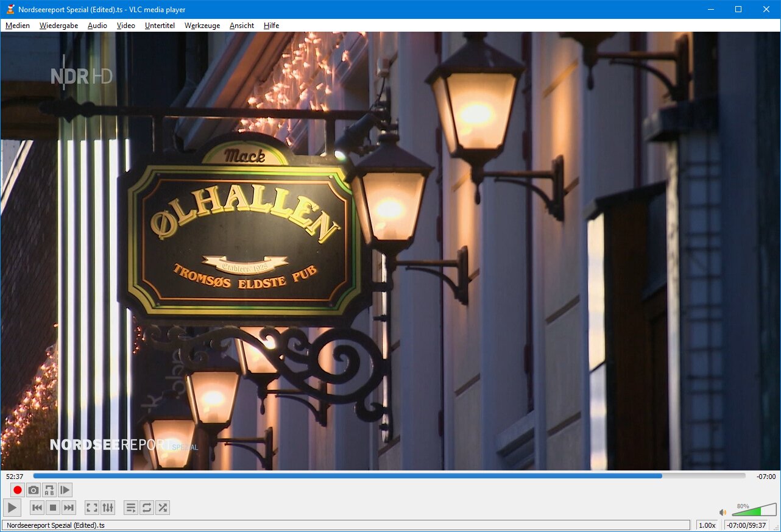Viewport: 781px width, 532px height.
Task: Stop the video playback
Action: 53,508
